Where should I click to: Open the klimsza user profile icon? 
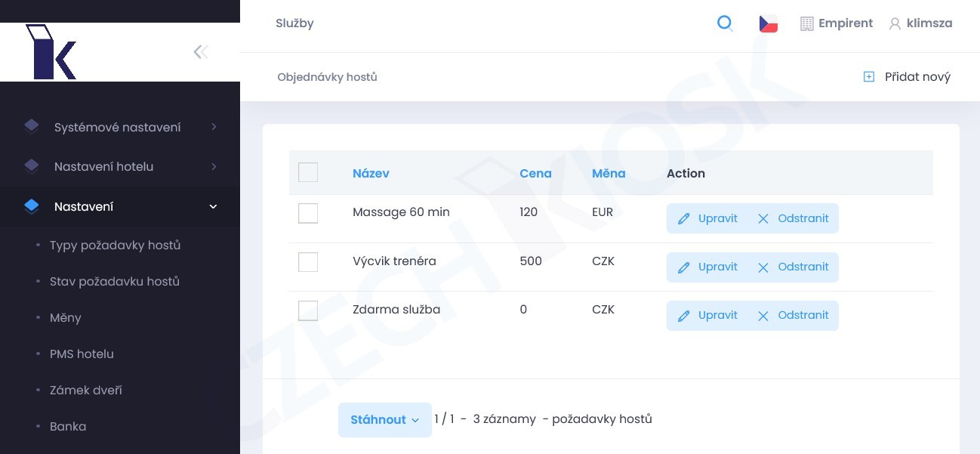tap(895, 23)
